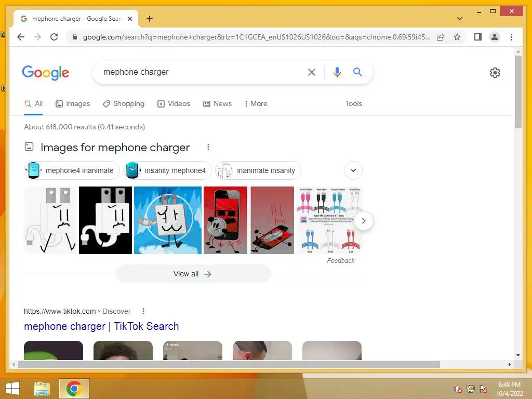Show next images with arrow

[363, 221]
